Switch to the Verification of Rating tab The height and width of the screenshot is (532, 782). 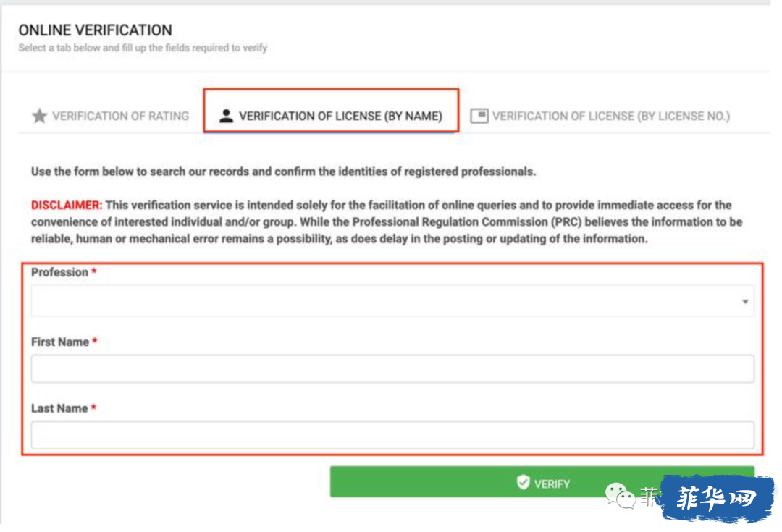pos(110,116)
